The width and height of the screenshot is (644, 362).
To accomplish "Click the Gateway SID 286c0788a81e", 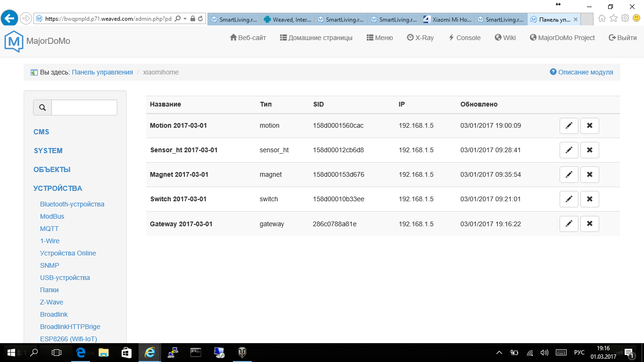I will tap(335, 224).
